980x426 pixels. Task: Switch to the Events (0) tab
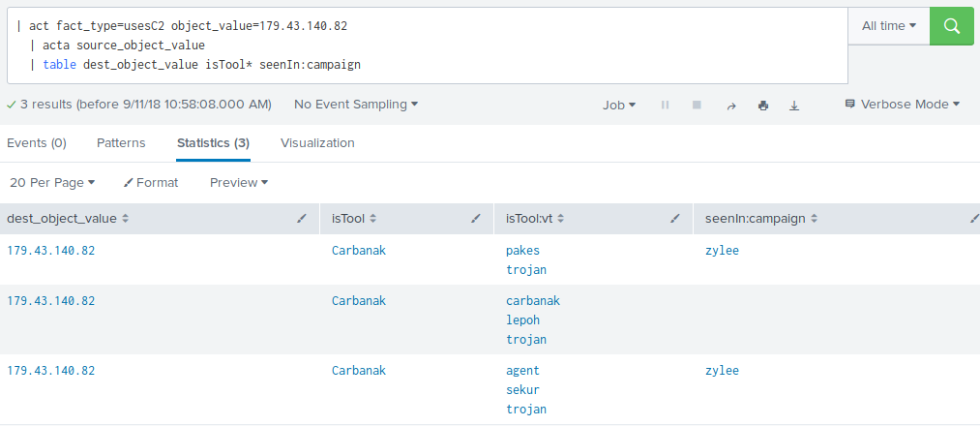coord(36,143)
